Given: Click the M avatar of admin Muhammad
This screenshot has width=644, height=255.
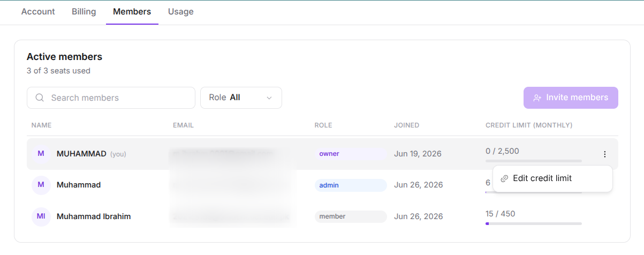Looking at the screenshot, I should [x=41, y=185].
